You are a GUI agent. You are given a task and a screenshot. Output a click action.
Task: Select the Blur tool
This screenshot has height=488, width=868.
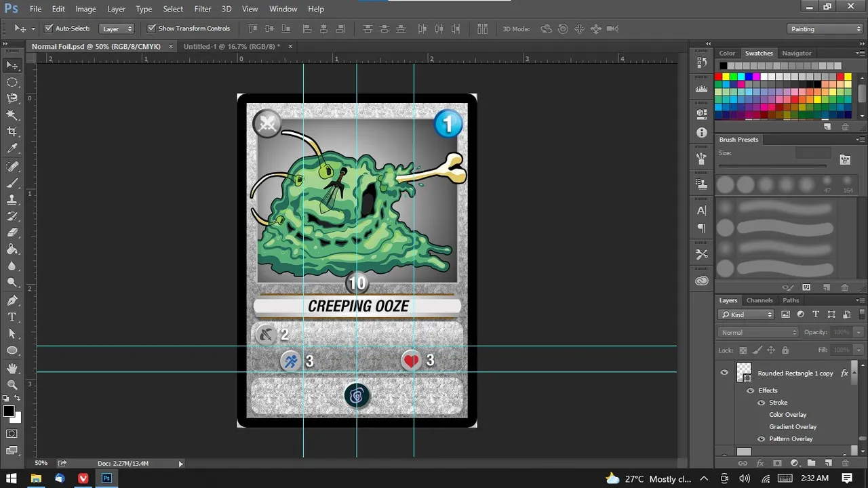point(12,266)
